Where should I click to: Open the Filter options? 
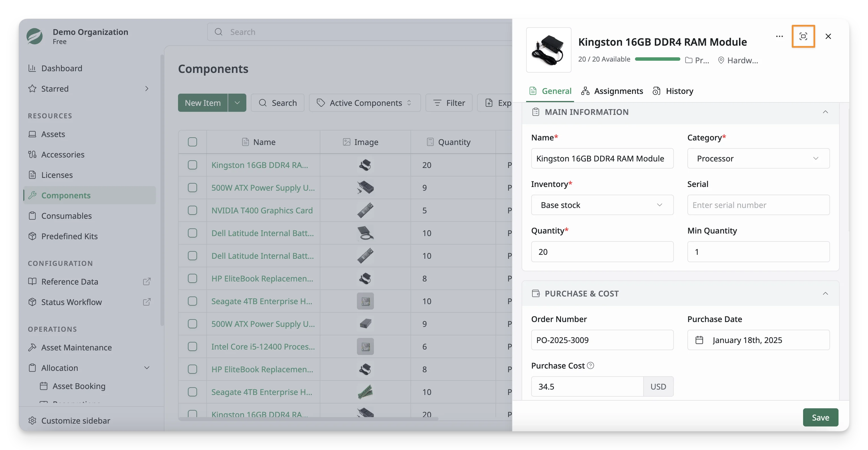pos(449,102)
